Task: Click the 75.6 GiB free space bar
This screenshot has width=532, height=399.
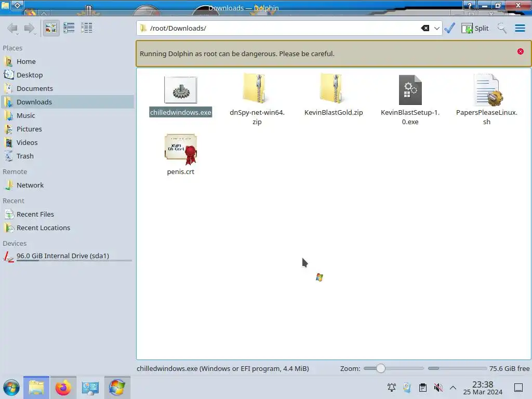Action: click(457, 368)
